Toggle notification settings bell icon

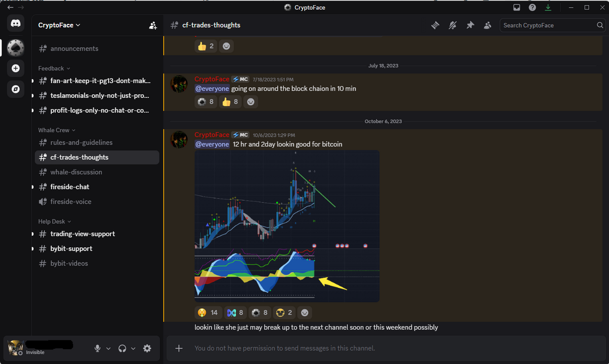pyautogui.click(x=452, y=25)
